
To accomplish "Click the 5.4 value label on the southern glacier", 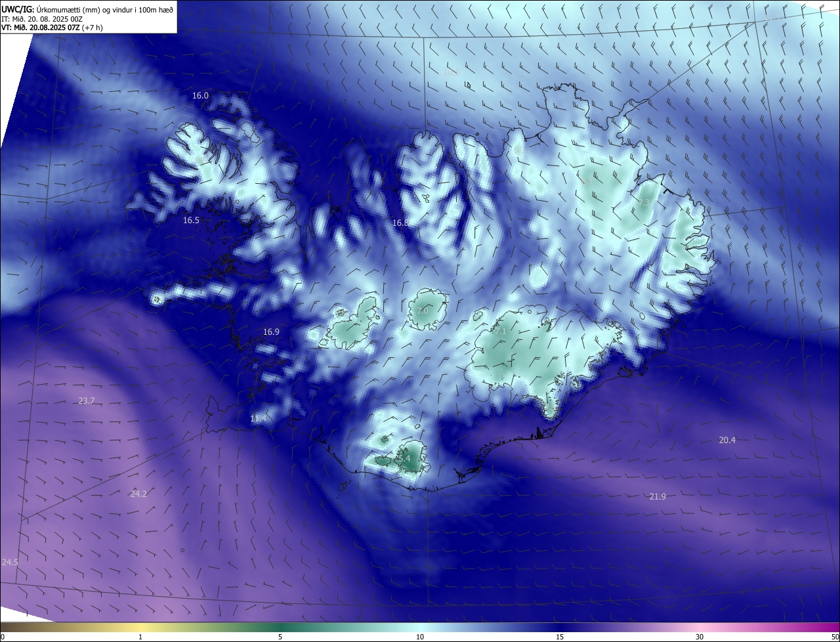I will [x=404, y=459].
